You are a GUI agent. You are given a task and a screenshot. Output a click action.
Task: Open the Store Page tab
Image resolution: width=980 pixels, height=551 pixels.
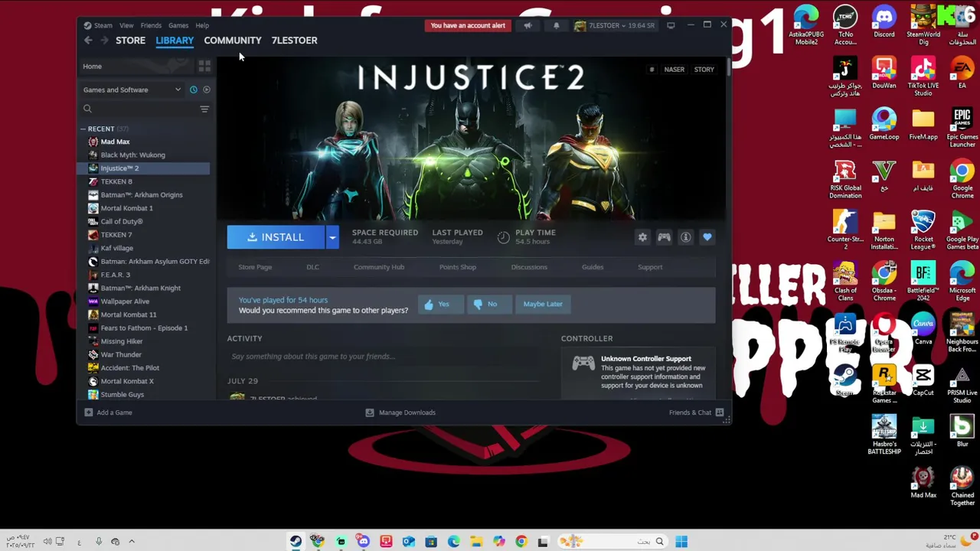click(255, 267)
